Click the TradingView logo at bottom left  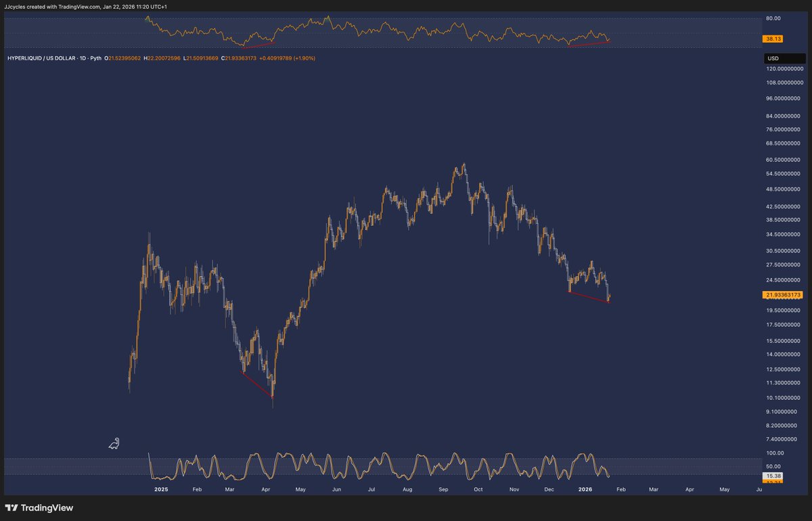pyautogui.click(x=39, y=507)
